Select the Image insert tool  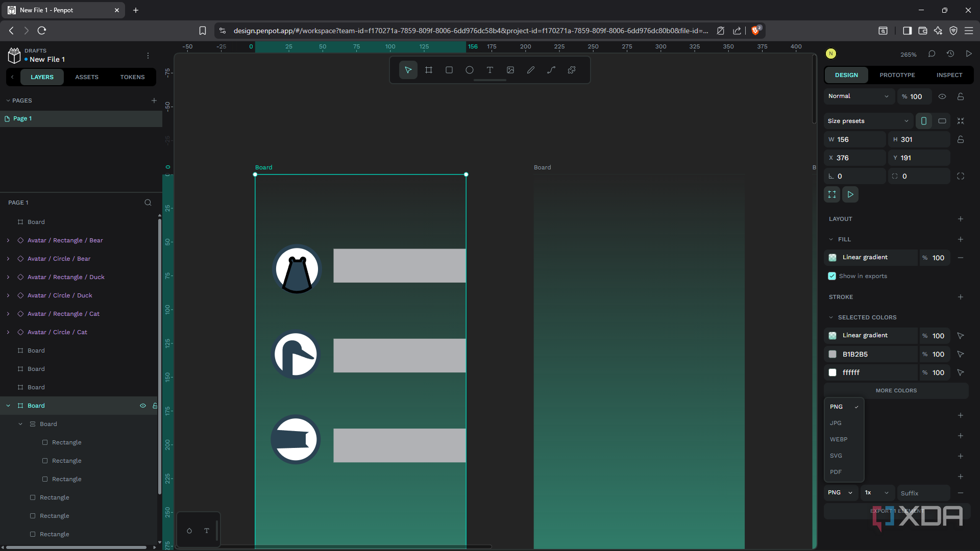[510, 70]
